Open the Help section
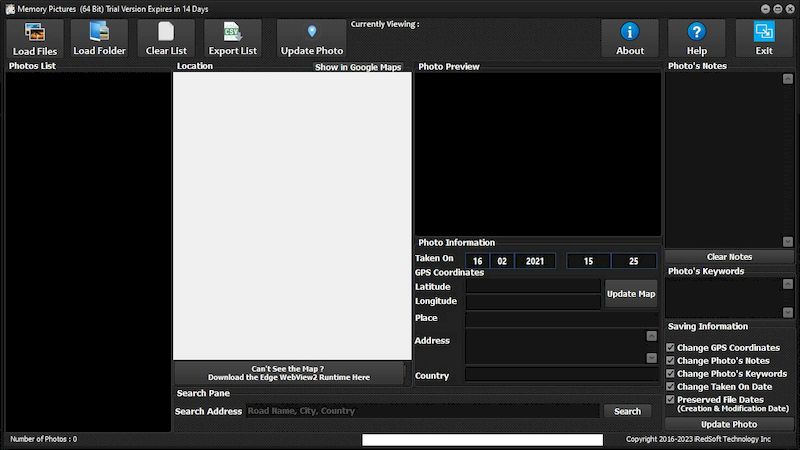The height and width of the screenshot is (450, 800). (696, 39)
